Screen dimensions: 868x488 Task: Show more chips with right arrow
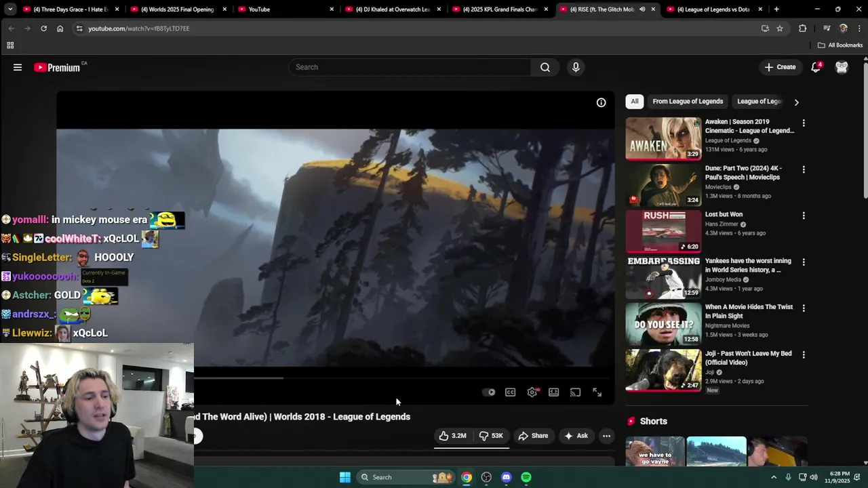pos(796,102)
